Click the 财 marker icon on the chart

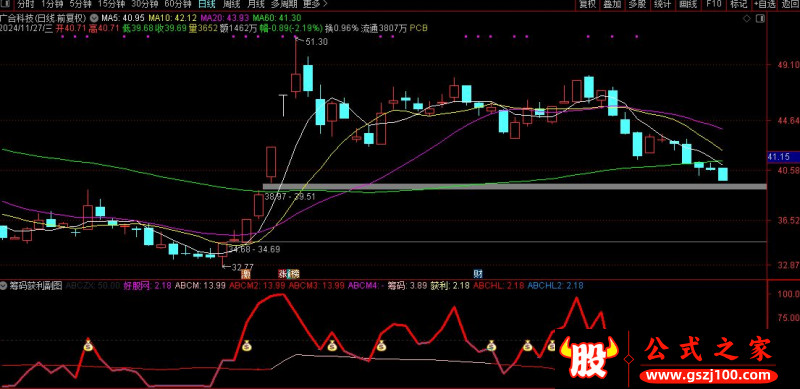point(478,273)
